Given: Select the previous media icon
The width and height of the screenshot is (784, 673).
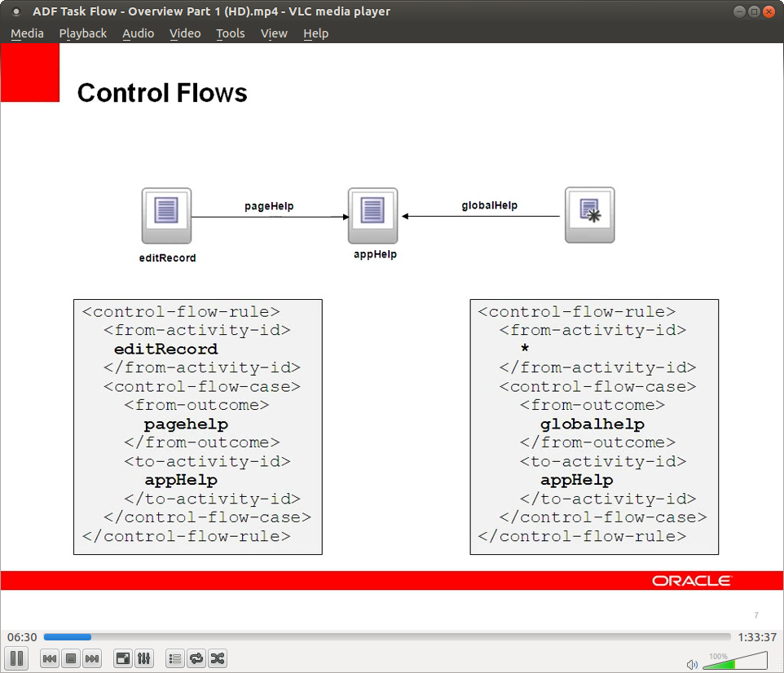Looking at the screenshot, I should coord(49,658).
